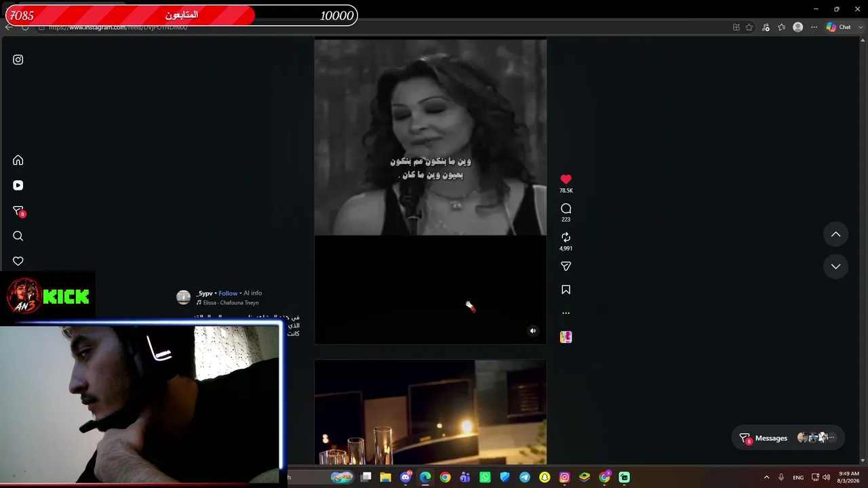Open the volume control in tray
868x488 pixels.
(826, 477)
